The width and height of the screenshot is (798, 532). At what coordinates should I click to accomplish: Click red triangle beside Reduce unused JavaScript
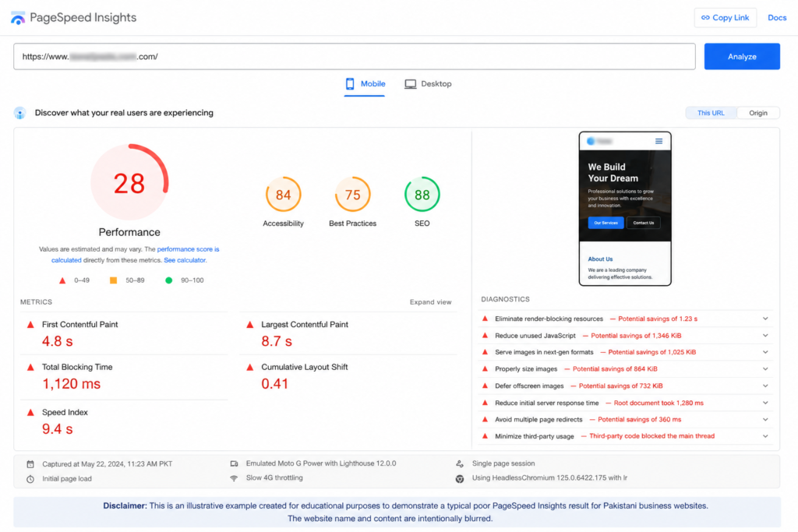point(485,336)
